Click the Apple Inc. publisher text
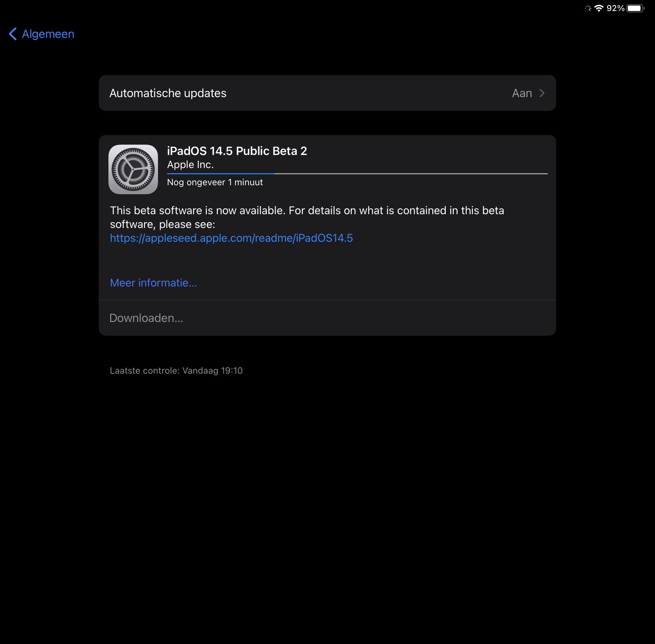 [x=190, y=165]
